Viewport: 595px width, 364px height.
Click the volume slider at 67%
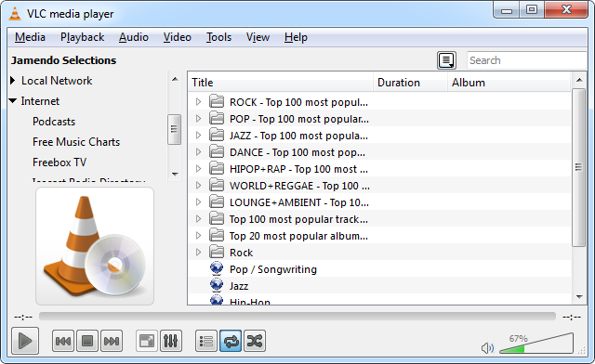coord(535,344)
